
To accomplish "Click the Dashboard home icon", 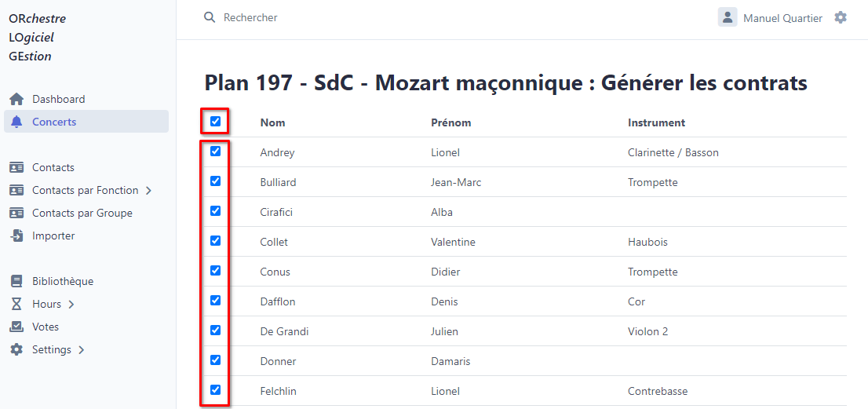I will (16, 100).
